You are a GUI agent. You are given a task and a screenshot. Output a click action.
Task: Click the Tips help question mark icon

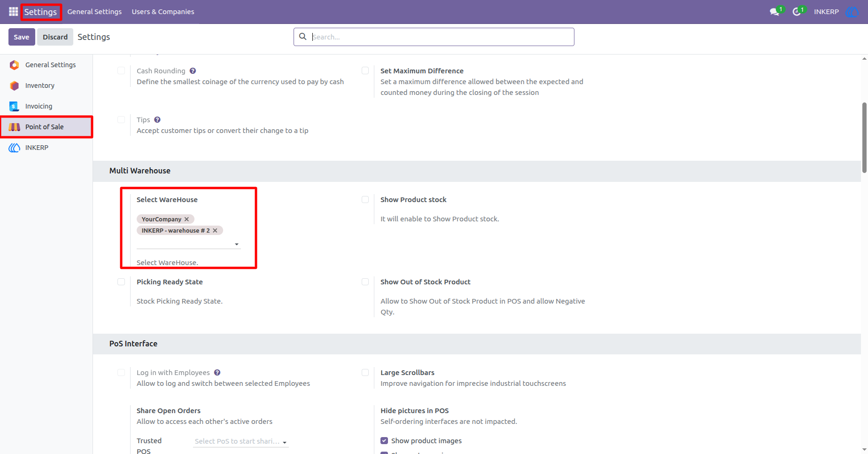pyautogui.click(x=157, y=120)
